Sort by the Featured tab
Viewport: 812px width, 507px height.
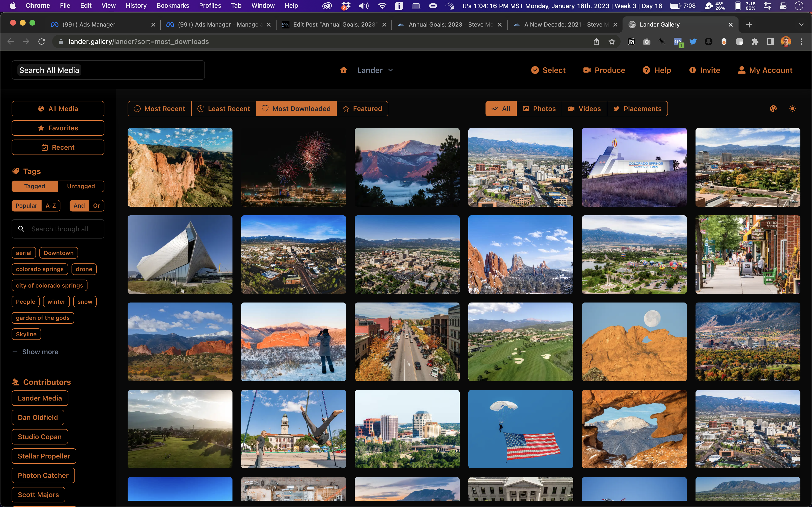click(x=362, y=109)
